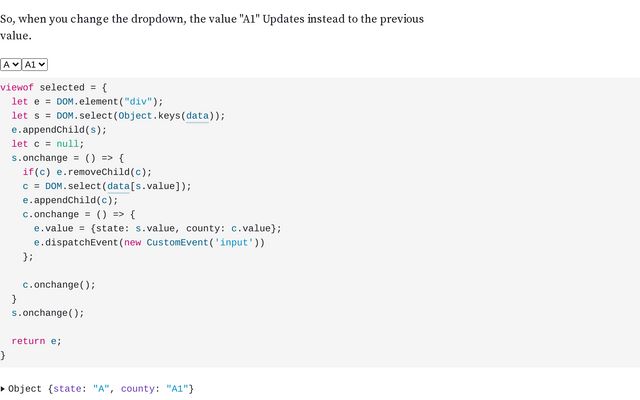The height and width of the screenshot is (400, 640).
Task: Open the "A1" county dropdown
Action: [x=35, y=64]
